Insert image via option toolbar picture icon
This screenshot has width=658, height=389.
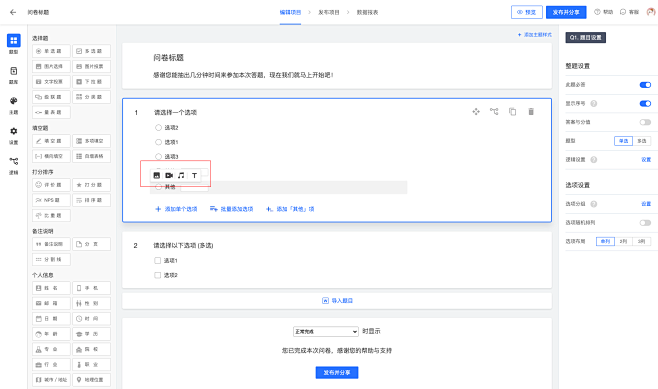coord(157,175)
